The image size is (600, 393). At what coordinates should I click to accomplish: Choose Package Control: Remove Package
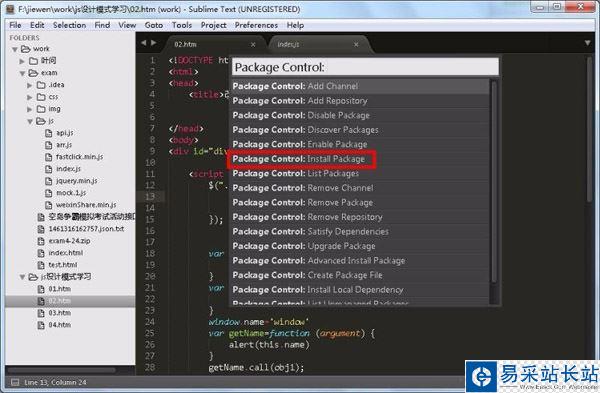click(360, 202)
